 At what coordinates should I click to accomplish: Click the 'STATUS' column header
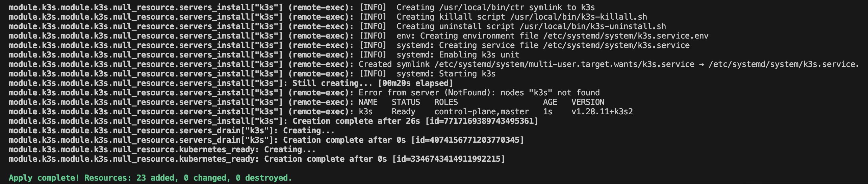[x=406, y=102]
